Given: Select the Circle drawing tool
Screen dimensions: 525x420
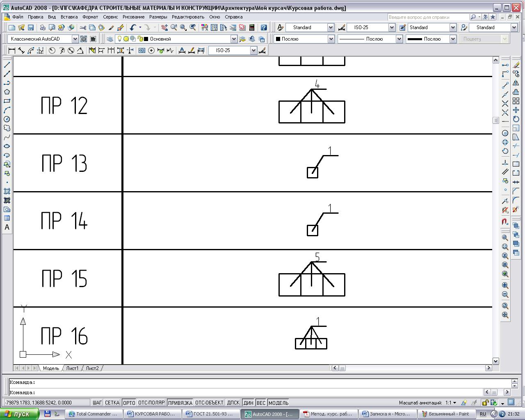Looking at the screenshot, I should (x=7, y=119).
